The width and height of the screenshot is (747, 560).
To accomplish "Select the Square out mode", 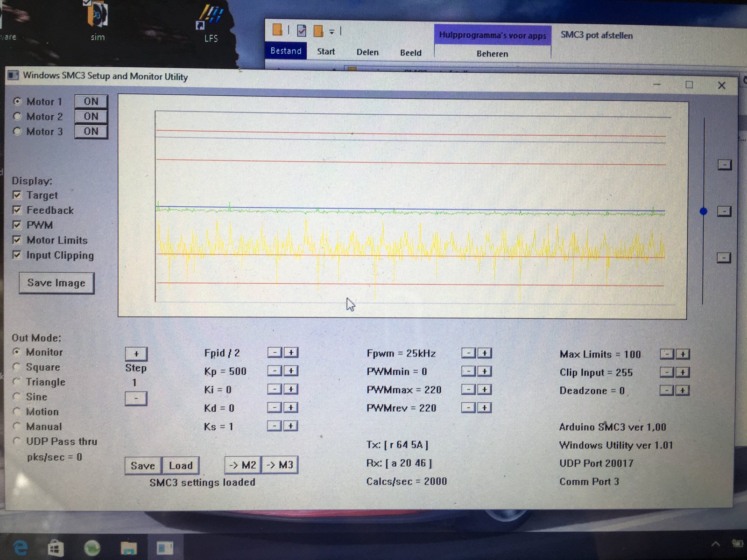I will [17, 367].
